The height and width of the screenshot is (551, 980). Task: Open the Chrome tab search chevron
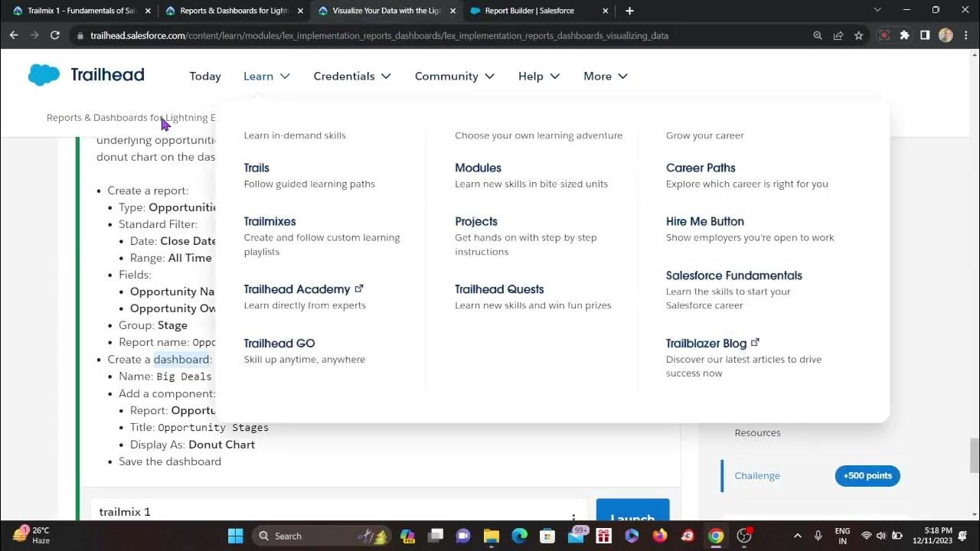pyautogui.click(x=877, y=10)
